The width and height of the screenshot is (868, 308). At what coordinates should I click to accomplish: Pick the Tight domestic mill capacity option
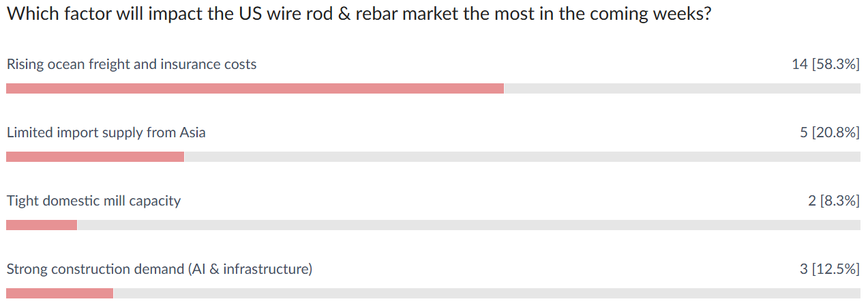(x=93, y=201)
